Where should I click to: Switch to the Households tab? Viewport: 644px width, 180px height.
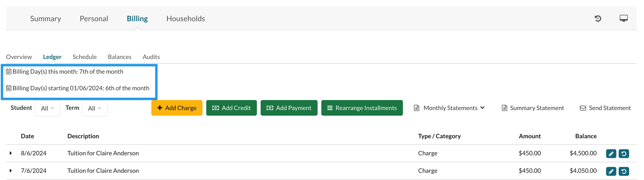click(186, 19)
